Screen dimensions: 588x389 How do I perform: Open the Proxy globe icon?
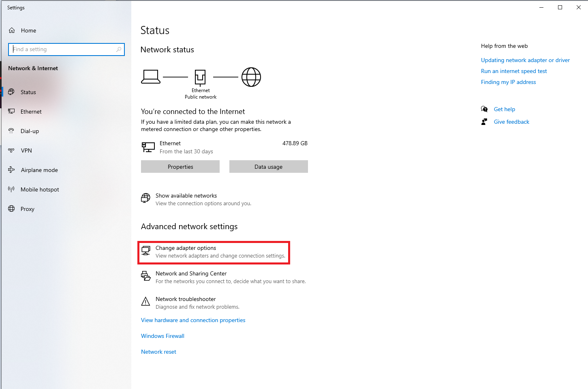coord(11,209)
